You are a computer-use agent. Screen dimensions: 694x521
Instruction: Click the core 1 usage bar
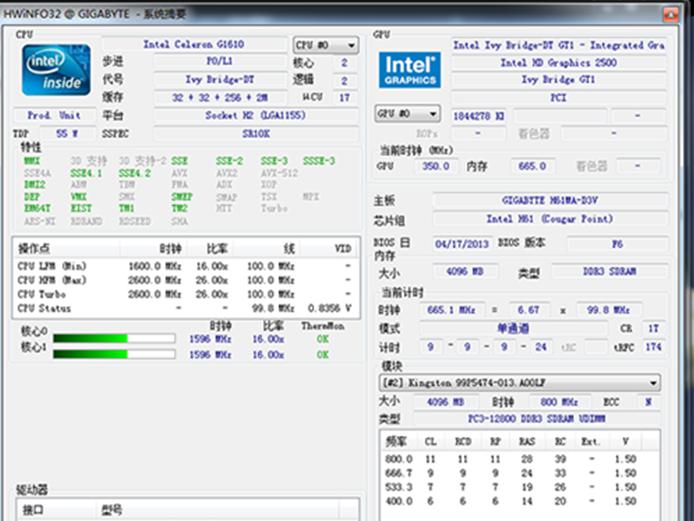[x=114, y=354]
